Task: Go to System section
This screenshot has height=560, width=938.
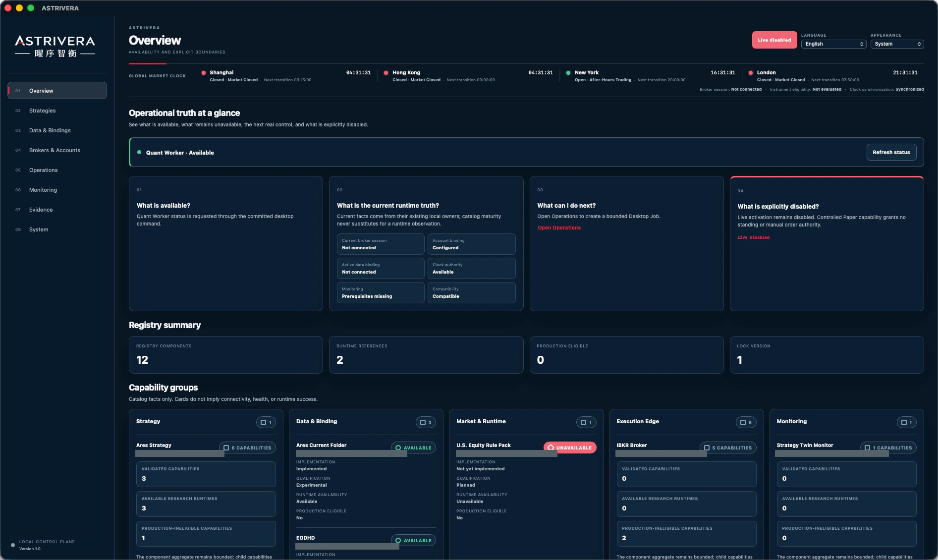Action: tap(57, 229)
